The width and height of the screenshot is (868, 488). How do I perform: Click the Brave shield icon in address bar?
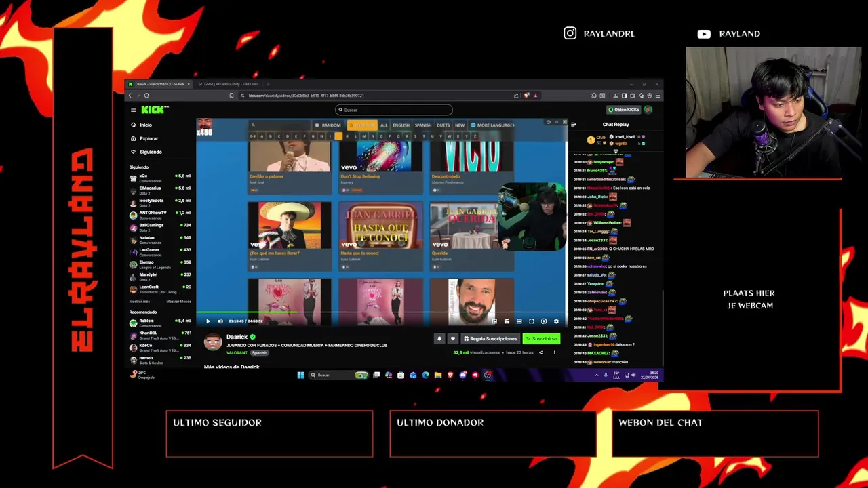(x=526, y=96)
